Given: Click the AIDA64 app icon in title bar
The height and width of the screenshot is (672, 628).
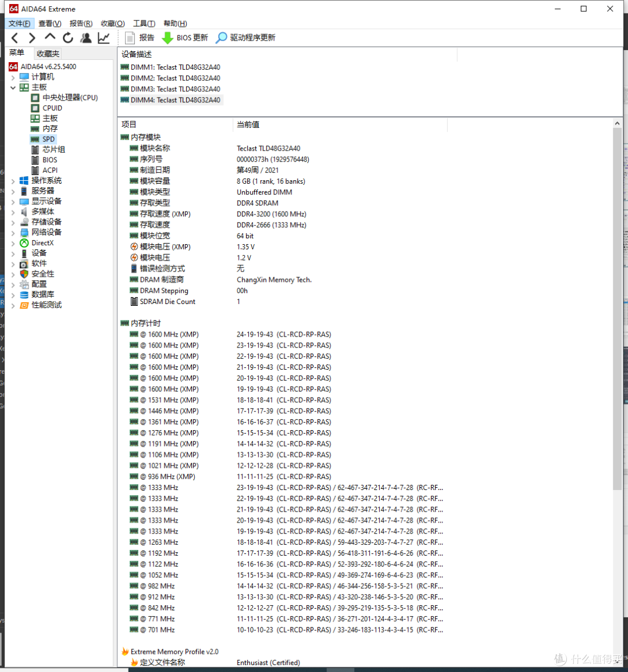Looking at the screenshot, I should click(x=14, y=9).
